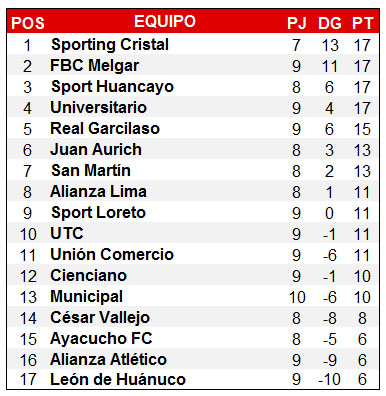Select the PJ column header
This screenshot has height=396, width=386.
point(297,23)
